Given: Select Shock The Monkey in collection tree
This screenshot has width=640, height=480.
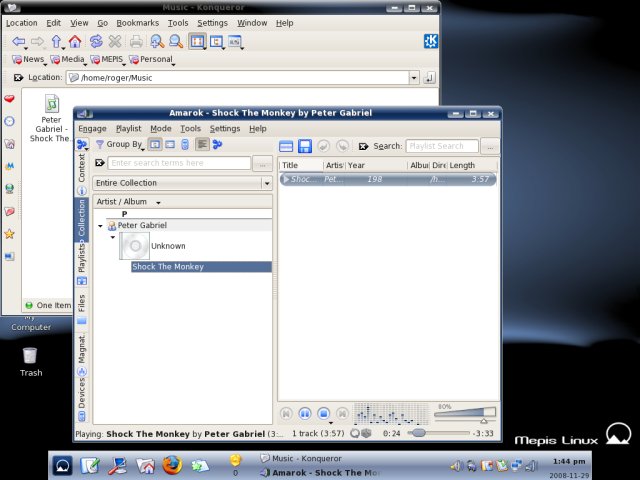Looking at the screenshot, I should (168, 267).
